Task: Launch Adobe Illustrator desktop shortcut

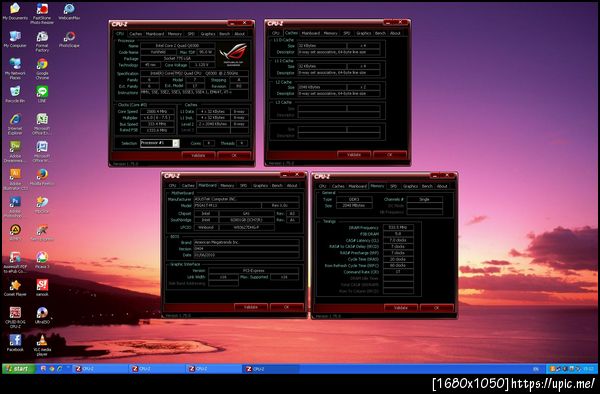Action: [15, 179]
